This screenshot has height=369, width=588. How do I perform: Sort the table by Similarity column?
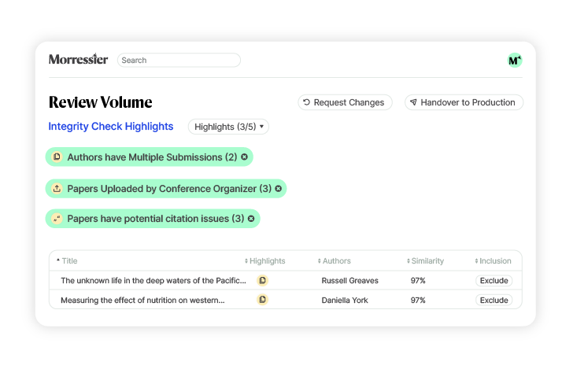point(425,260)
